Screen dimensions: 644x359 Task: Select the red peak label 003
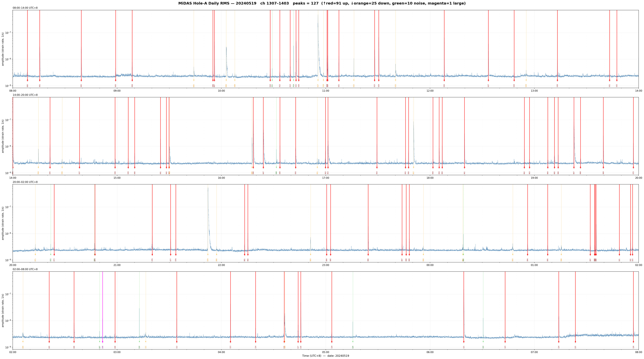coord(116,86)
